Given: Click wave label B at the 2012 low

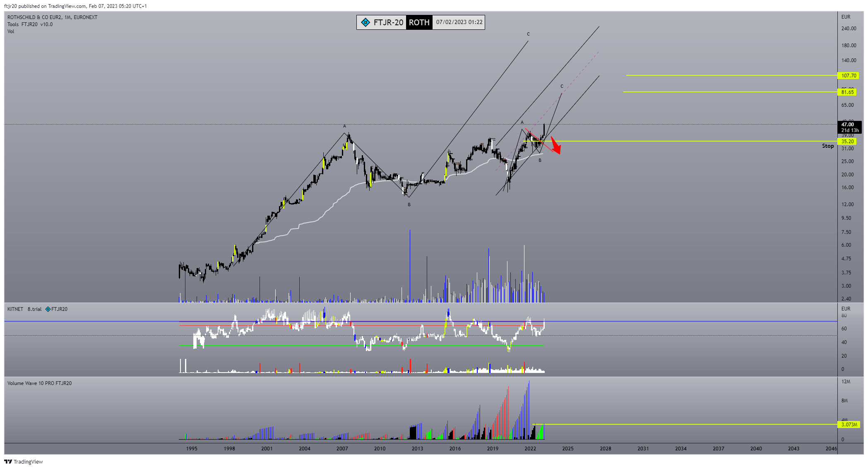Looking at the screenshot, I should 409,205.
